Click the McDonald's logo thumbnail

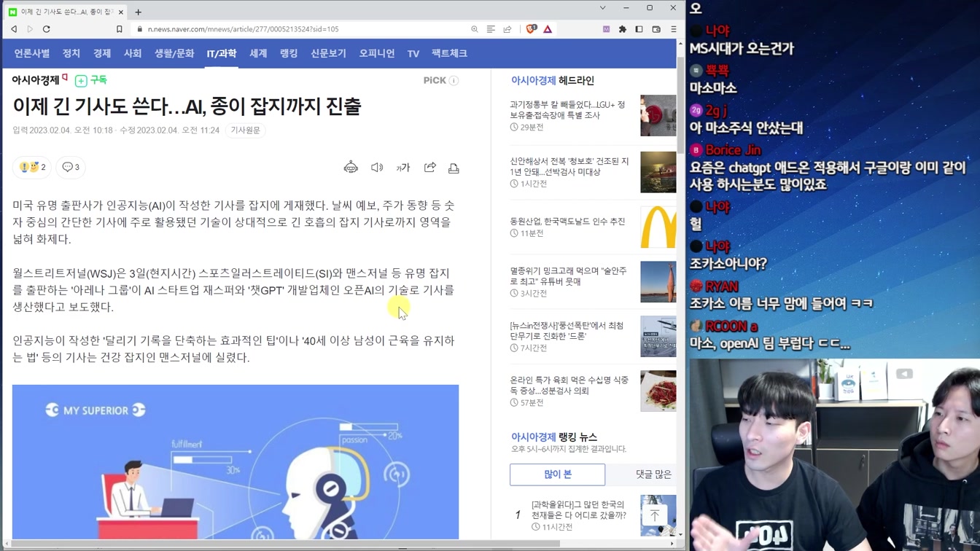[658, 227]
